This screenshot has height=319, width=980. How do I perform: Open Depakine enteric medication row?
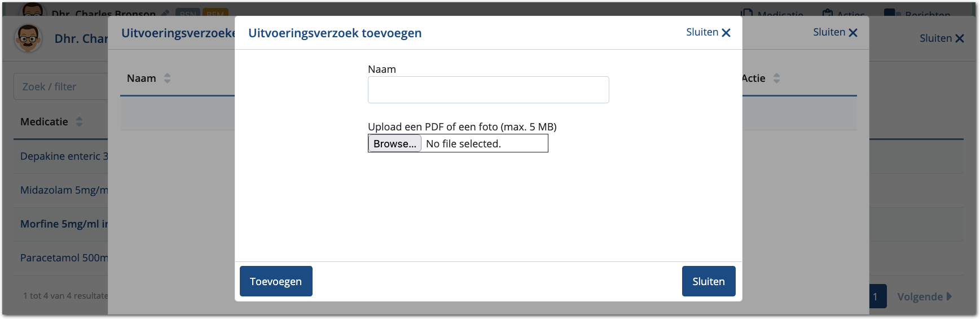(x=63, y=156)
